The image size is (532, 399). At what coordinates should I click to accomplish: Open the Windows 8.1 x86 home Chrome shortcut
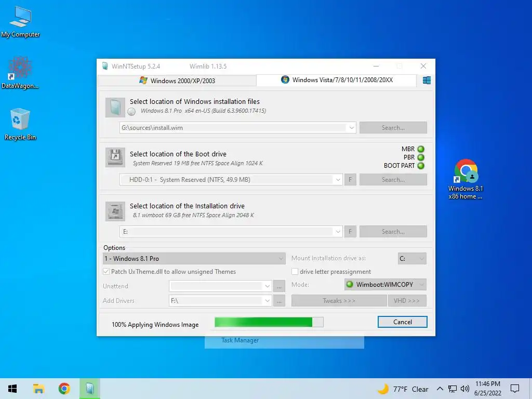pos(465,179)
